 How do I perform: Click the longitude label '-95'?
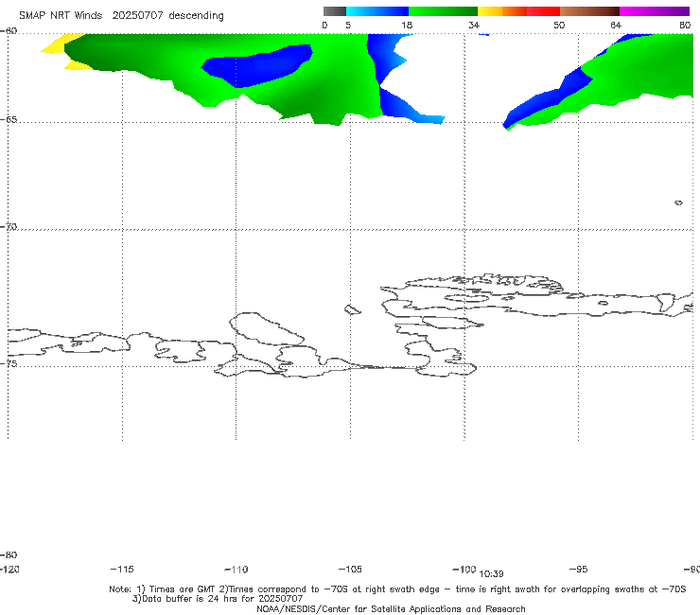[x=579, y=569]
